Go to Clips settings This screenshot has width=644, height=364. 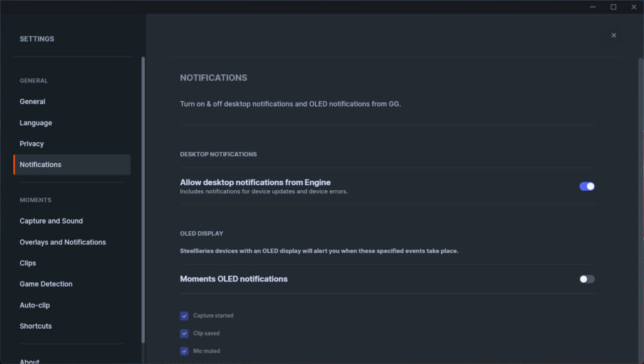pyautogui.click(x=28, y=263)
